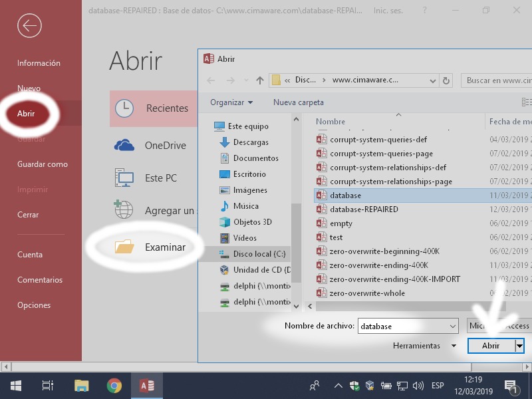Click the up-folder arrow in file dialog
The height and width of the screenshot is (399, 532).
click(x=260, y=80)
